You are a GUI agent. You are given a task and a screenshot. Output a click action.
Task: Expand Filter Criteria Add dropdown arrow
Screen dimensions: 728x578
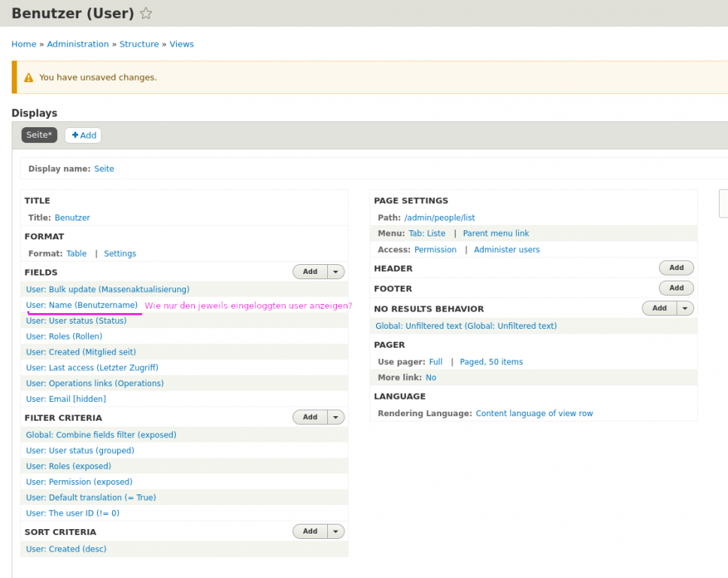[336, 417]
